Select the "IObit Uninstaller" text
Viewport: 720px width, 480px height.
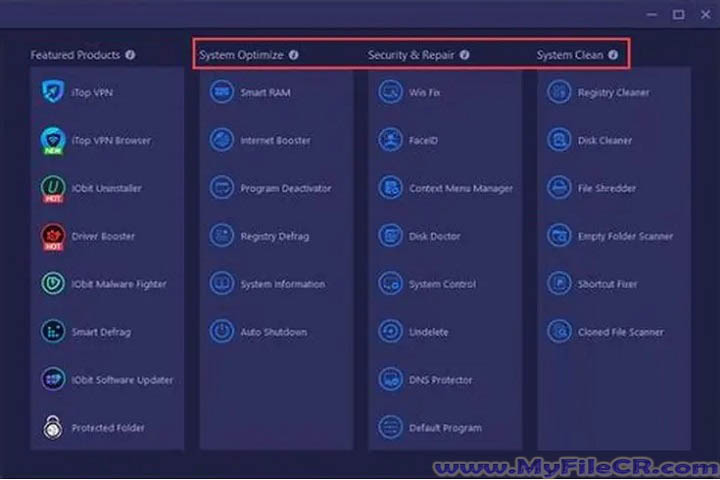[107, 188]
